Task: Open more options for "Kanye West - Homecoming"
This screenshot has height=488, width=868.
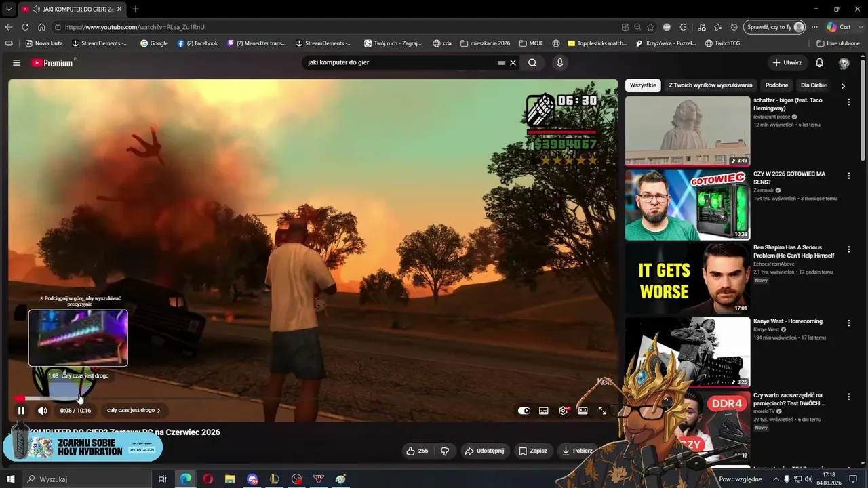Action: 848,324
